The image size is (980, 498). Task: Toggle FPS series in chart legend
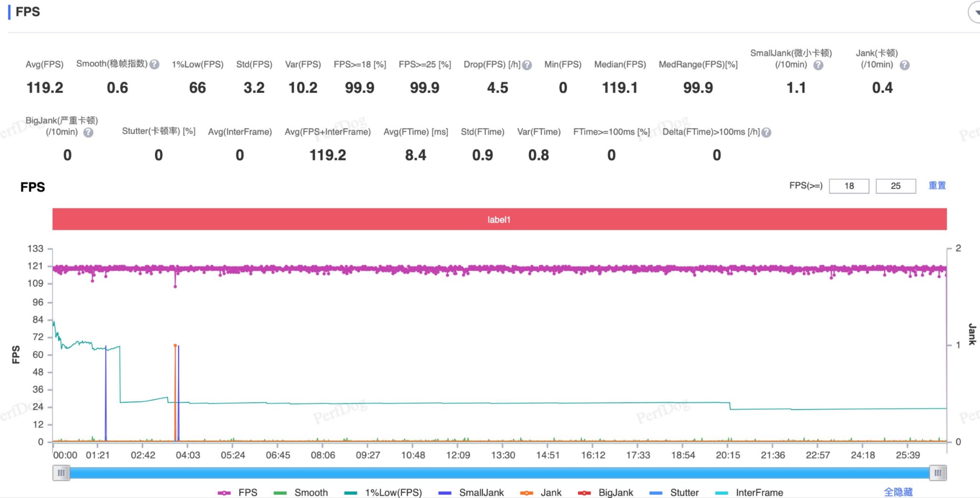click(238, 492)
